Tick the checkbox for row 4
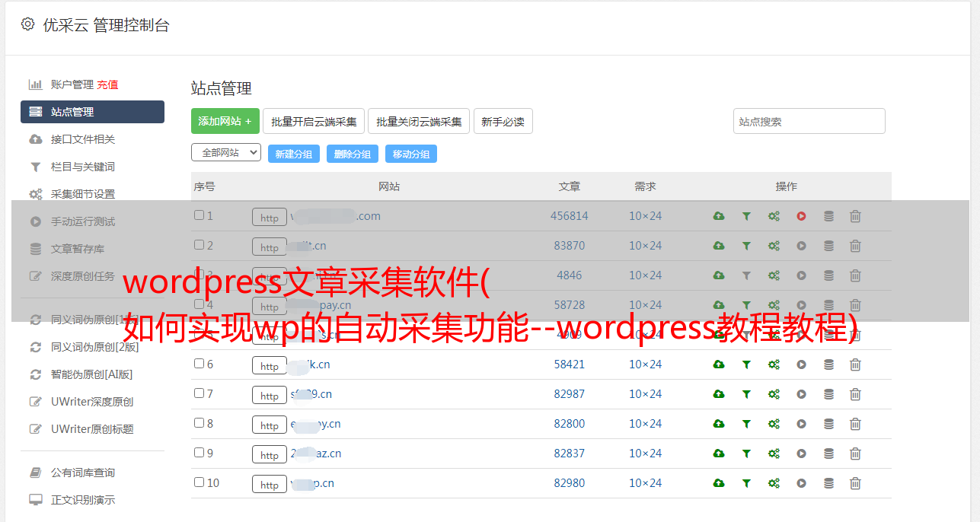 [x=199, y=304]
